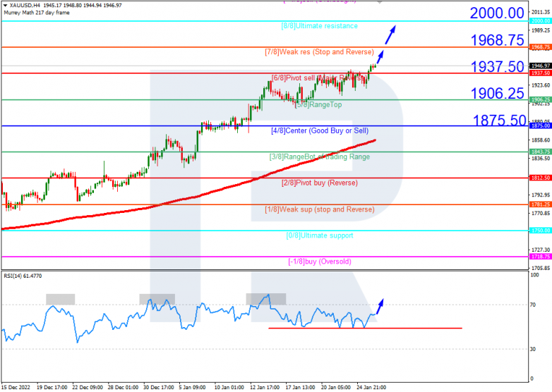552x392 pixels.
Task: Click the 1836.50 price scale value
Action: tap(541, 159)
